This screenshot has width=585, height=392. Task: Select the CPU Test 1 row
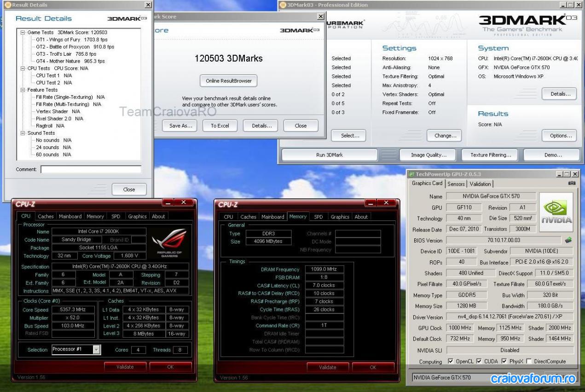point(54,75)
